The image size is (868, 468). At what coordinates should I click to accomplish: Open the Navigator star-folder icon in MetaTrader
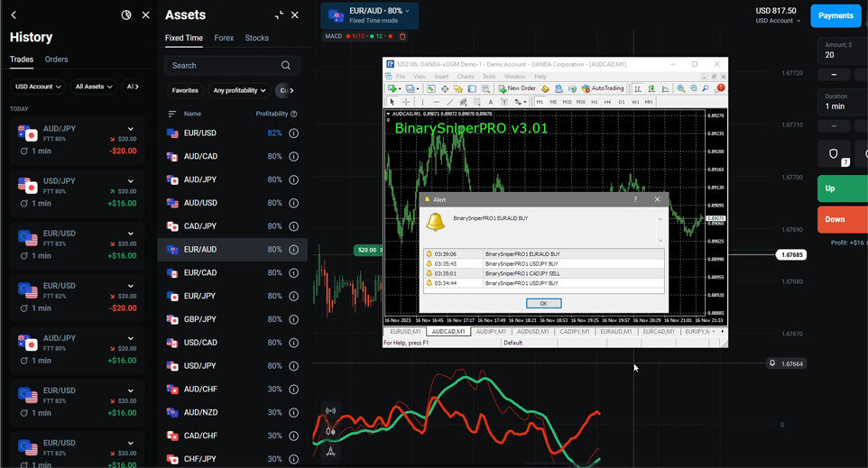458,88
